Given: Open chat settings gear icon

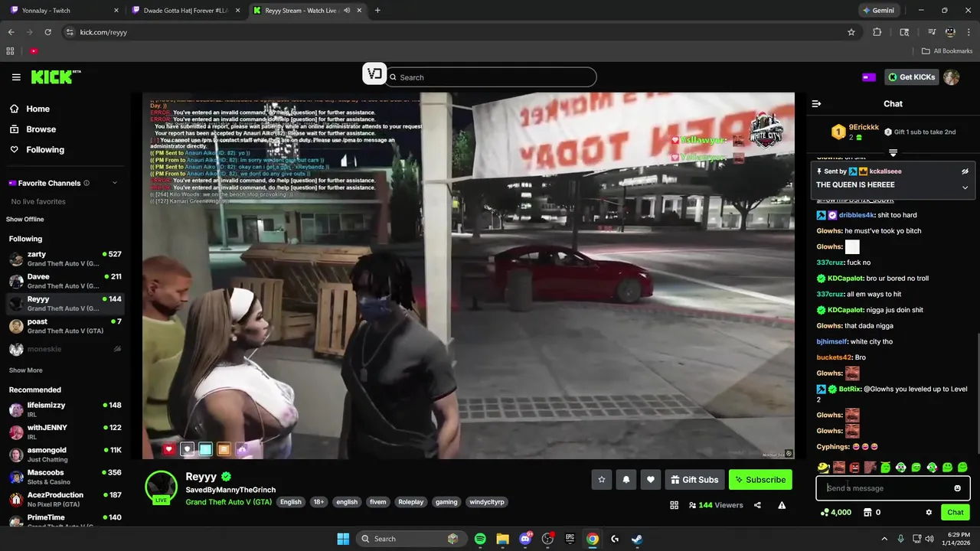Looking at the screenshot, I should tap(929, 513).
